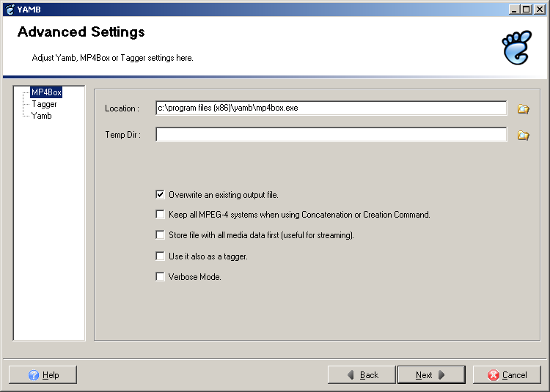Click inside the Location path field
Screen dimensions: 550x392
pos(330,108)
